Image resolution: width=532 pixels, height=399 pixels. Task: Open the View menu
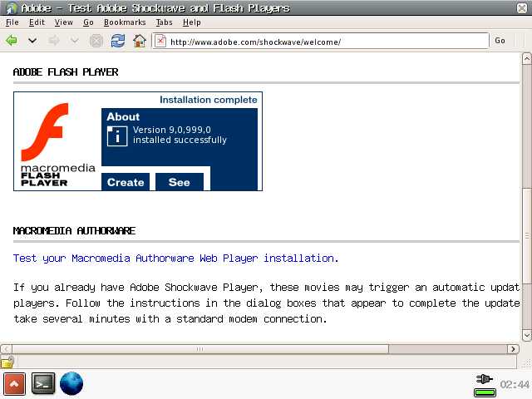(x=64, y=22)
